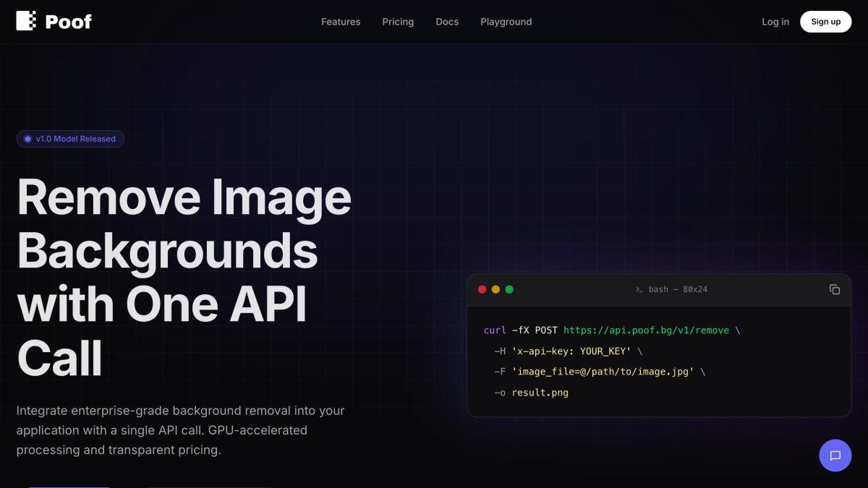
Task: Click the terminal prompt icon beside bash
Action: coord(639,289)
